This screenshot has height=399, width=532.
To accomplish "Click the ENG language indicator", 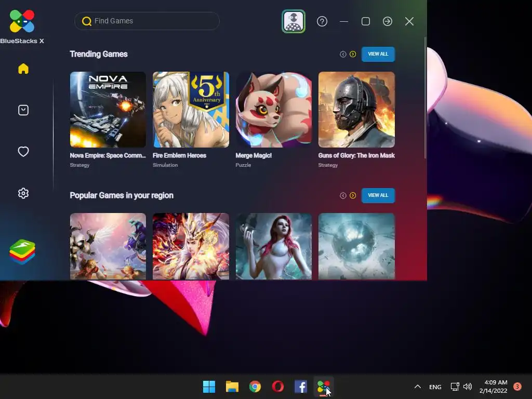I will pos(435,387).
